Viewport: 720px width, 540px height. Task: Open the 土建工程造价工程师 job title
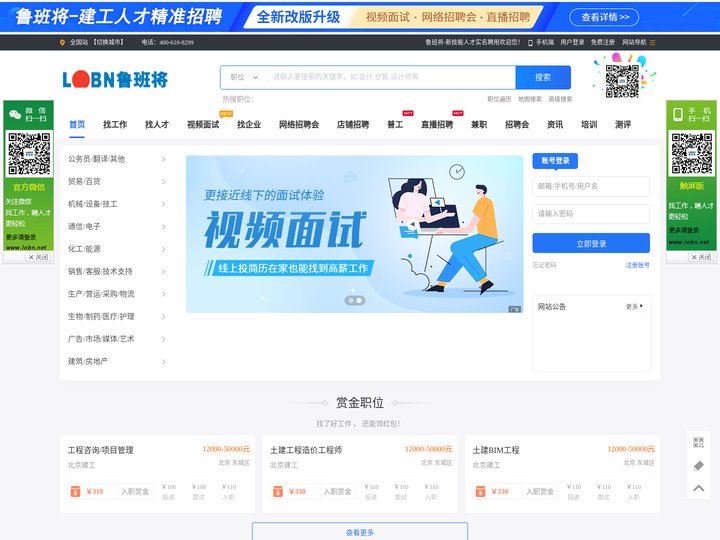[x=306, y=450]
